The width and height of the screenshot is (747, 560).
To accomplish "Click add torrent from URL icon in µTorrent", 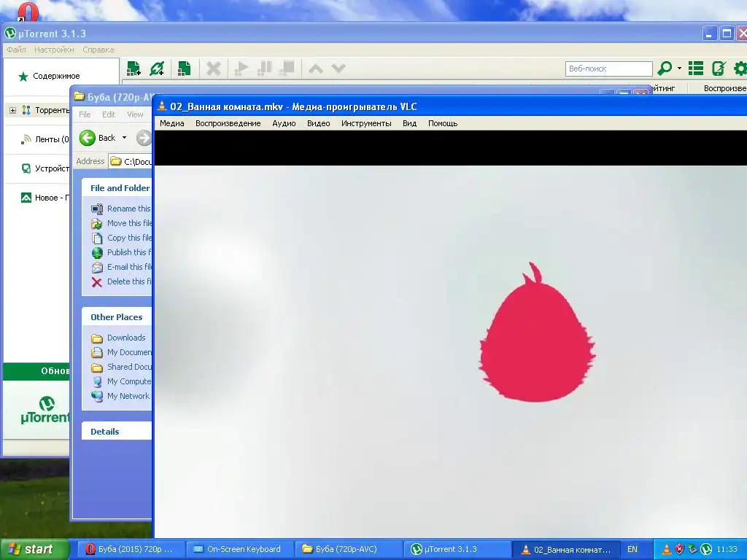I will pyautogui.click(x=157, y=69).
